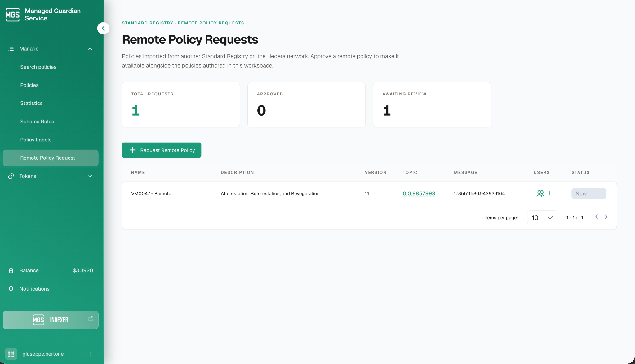This screenshot has height=364, width=635.
Task: Open the apps grid icon by username
Action: click(11, 354)
